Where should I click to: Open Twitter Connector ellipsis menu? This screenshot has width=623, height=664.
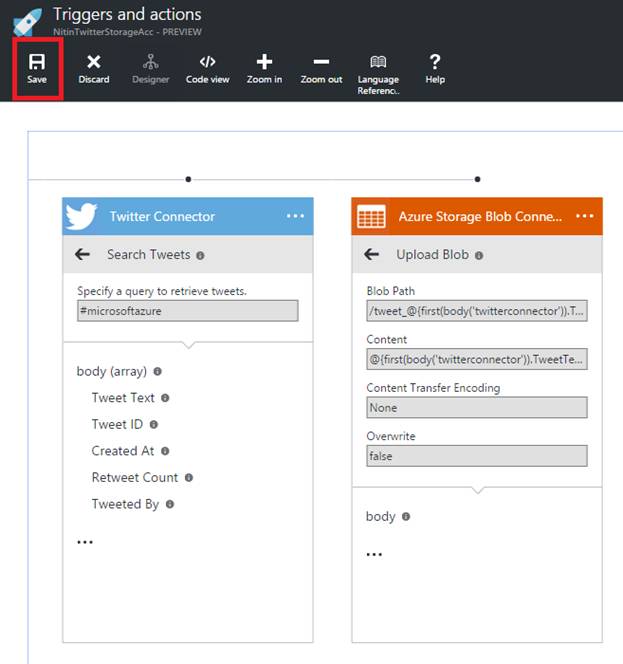(295, 216)
